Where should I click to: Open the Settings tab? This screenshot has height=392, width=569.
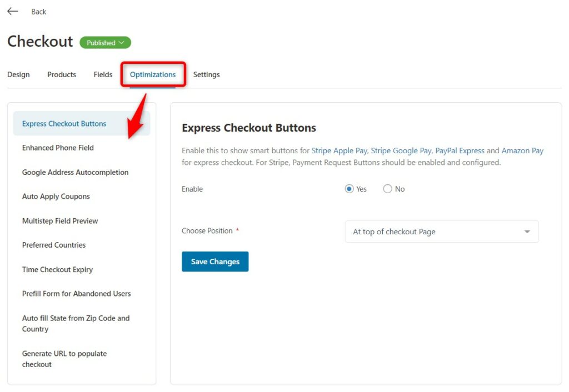point(207,74)
